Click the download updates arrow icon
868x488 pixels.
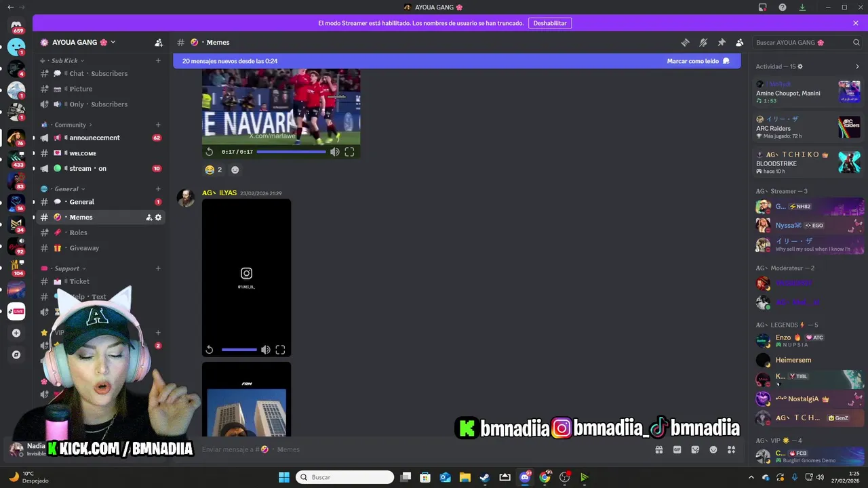pos(802,7)
